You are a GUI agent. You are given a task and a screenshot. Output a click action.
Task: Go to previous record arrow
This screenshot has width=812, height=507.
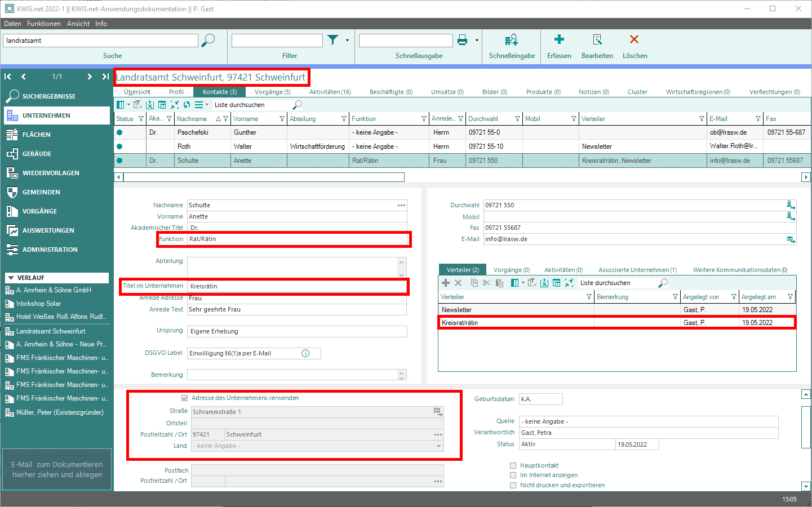(x=24, y=77)
